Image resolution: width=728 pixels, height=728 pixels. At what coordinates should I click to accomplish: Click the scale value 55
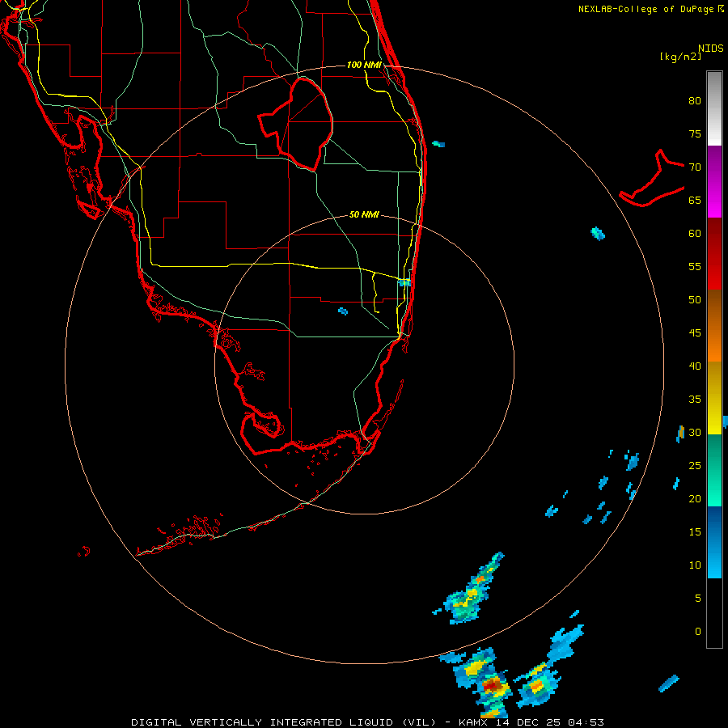pyautogui.click(x=695, y=266)
